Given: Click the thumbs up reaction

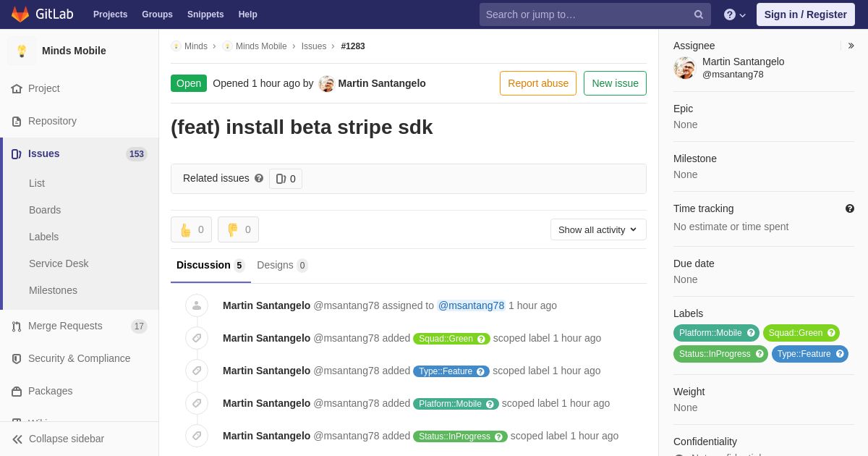Looking at the screenshot, I should pos(191,229).
